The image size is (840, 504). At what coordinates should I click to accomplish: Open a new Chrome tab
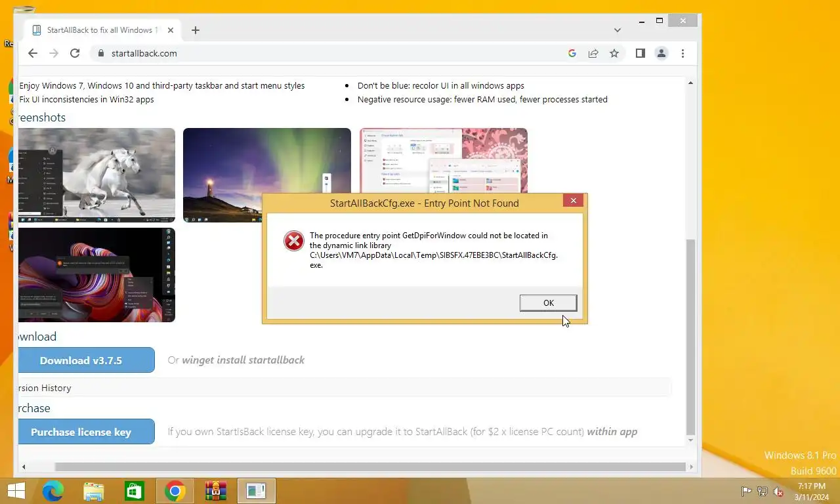tap(195, 30)
